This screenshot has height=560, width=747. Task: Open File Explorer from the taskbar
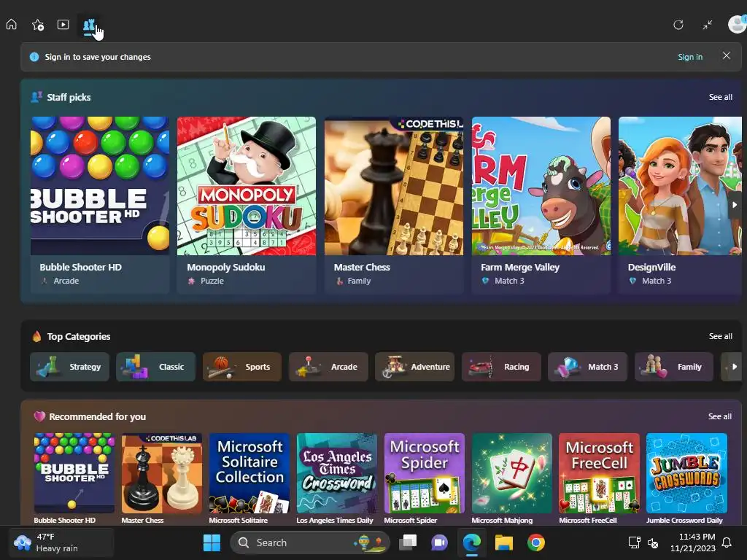click(503, 542)
